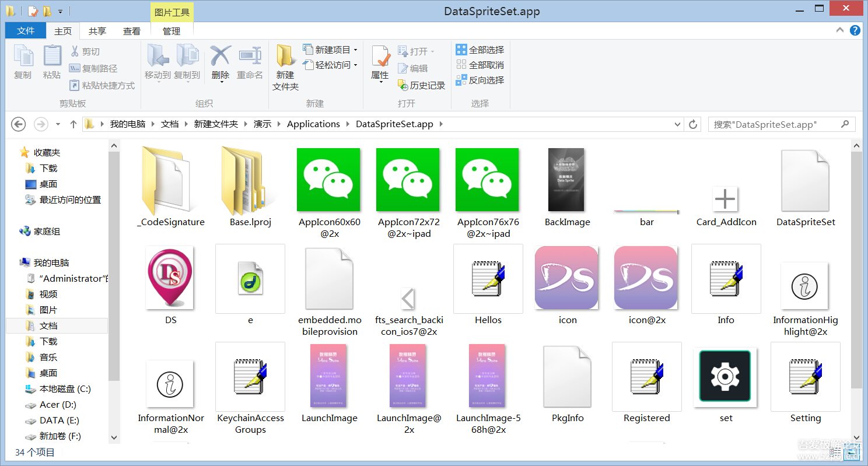The image size is (868, 466).
Task: Collapse the ribbon with chevron
Action: 840,30
